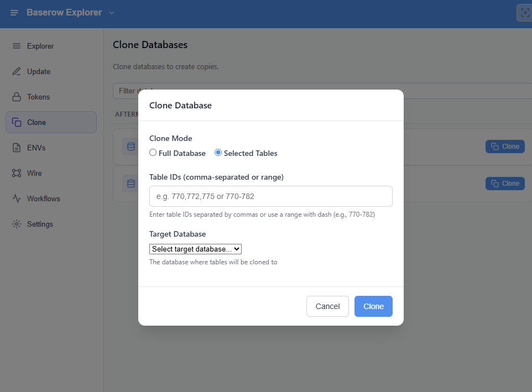Click the Explorer list icon in sidebar
This screenshot has width=532, height=392.
[x=17, y=46]
